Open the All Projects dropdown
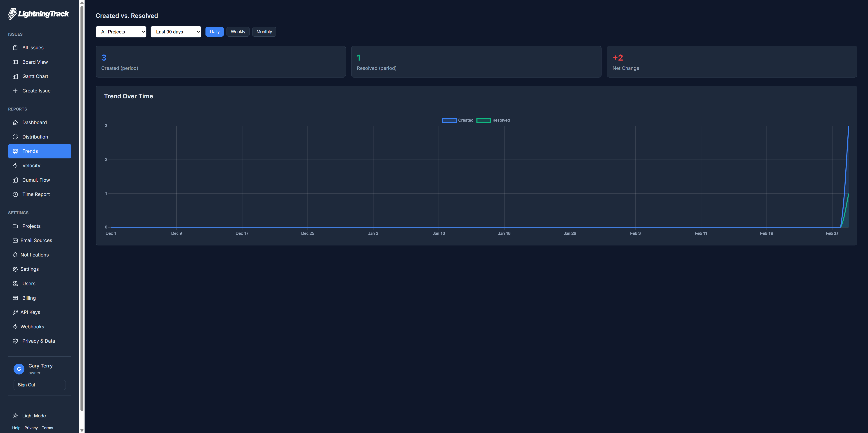This screenshot has width=868, height=433. point(121,31)
